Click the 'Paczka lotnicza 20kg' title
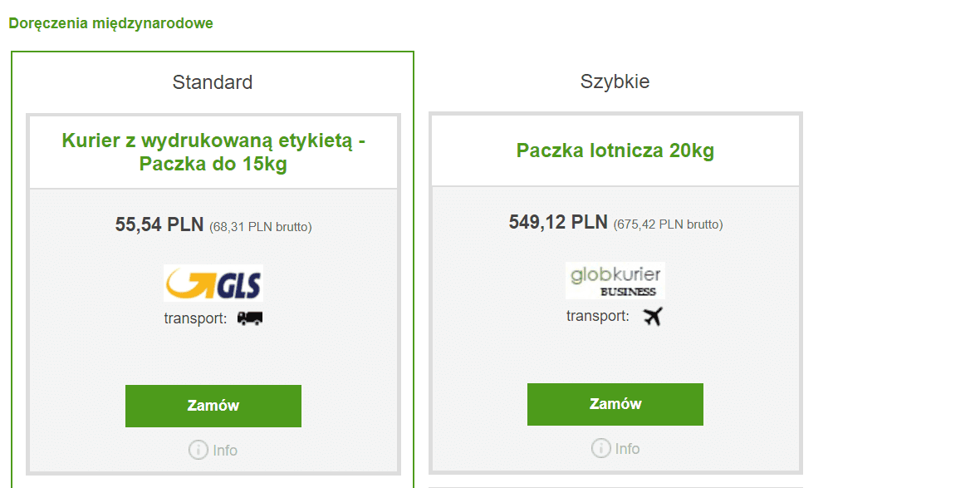Image resolution: width=980 pixels, height=488 pixels. pos(615,150)
